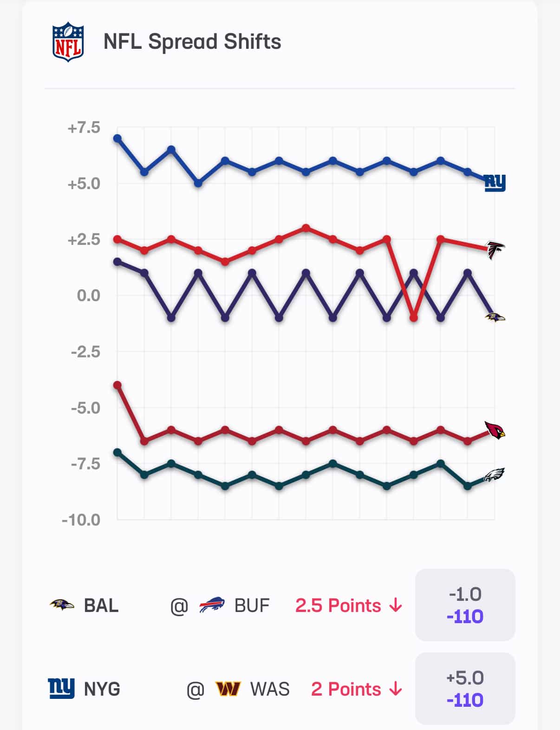Click the Washington Commanders logo beside WAS
Screen dimensions: 560x730
(x=228, y=690)
